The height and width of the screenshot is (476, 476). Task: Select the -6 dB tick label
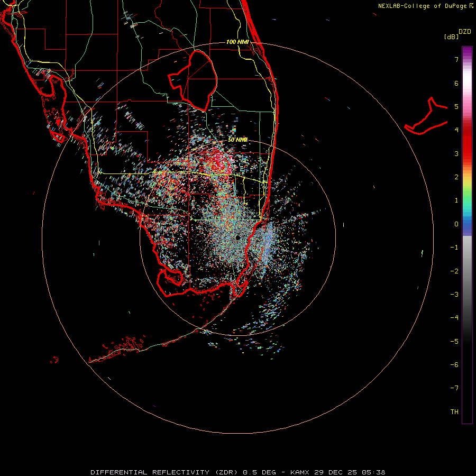point(454,365)
